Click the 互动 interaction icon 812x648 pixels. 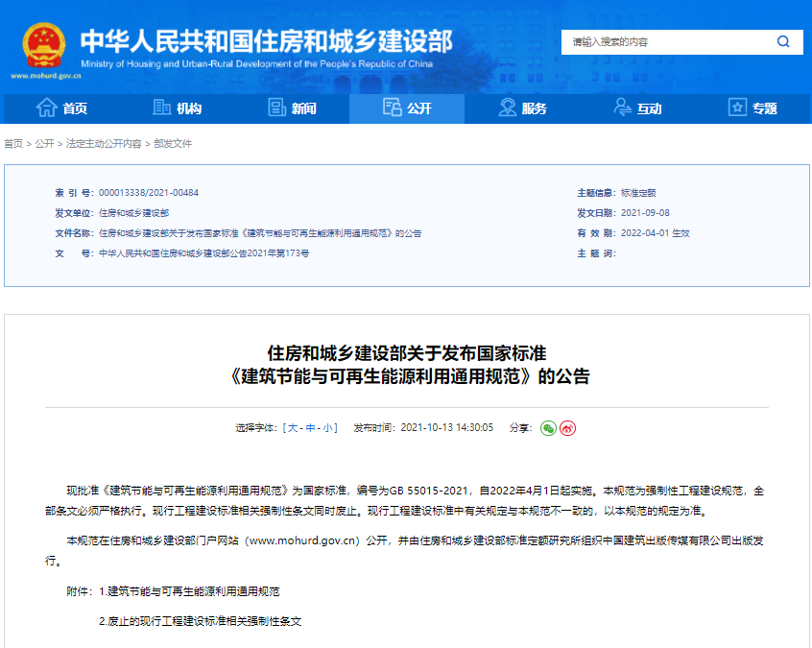[x=619, y=108]
